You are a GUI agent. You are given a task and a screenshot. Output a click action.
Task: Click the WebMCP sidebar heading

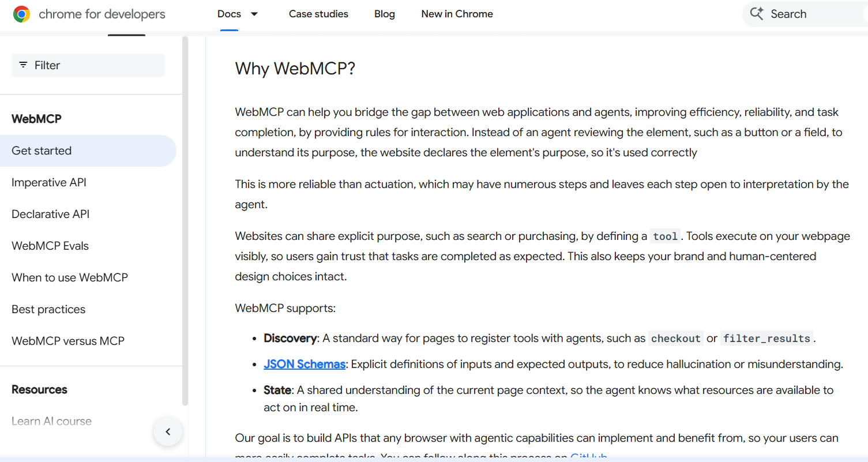point(36,119)
